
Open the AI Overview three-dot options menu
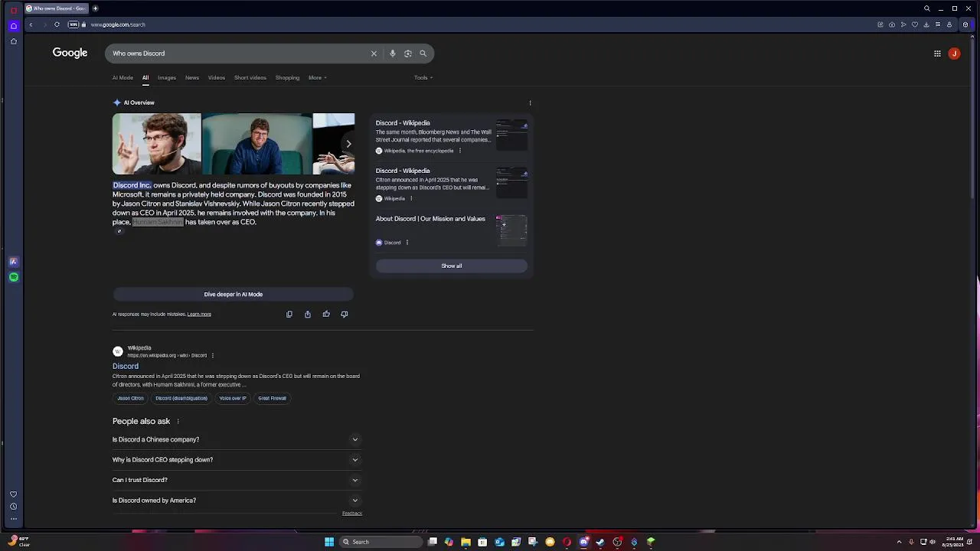[530, 103]
